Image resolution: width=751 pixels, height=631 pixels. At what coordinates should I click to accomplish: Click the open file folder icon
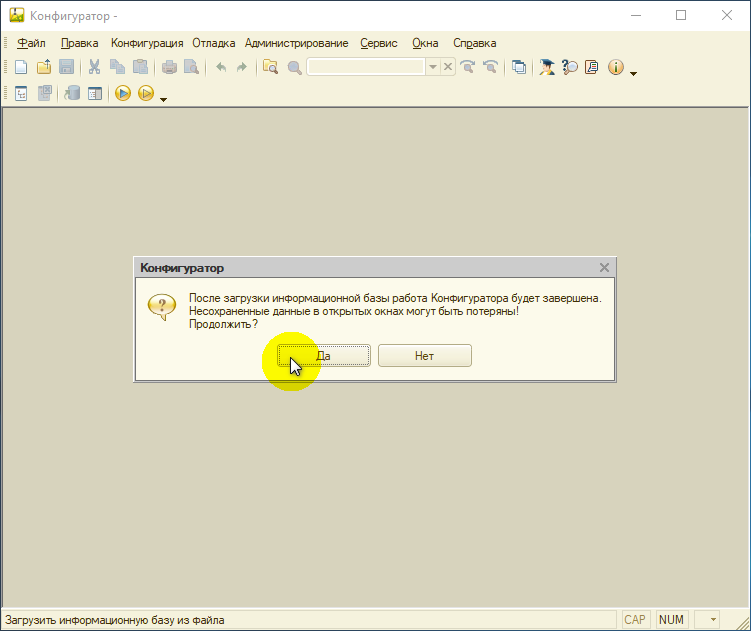click(44, 67)
